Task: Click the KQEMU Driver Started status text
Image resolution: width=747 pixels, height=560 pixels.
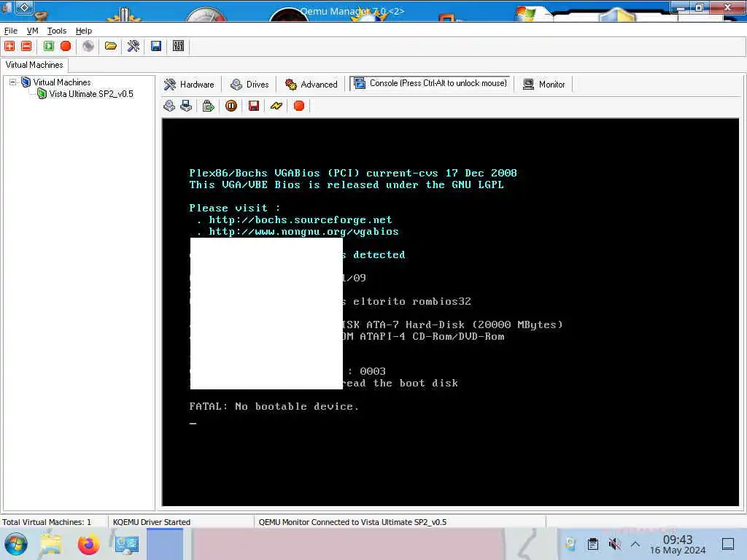Action: pos(152,522)
